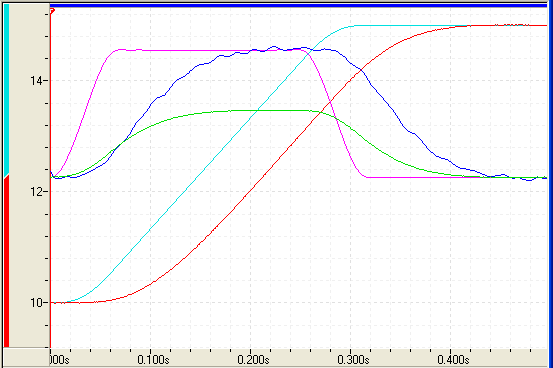Click the 10 label on the vertical axis
The image size is (553, 368).
[37, 302]
